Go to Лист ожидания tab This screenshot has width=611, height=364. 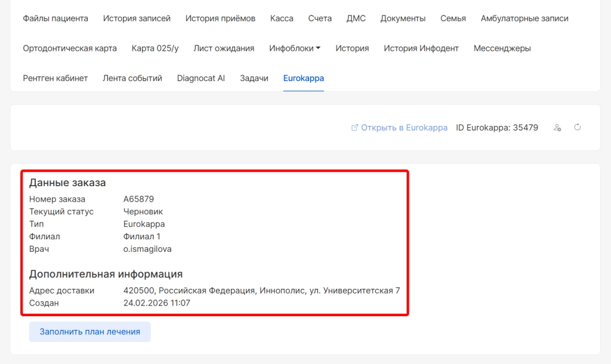(224, 48)
